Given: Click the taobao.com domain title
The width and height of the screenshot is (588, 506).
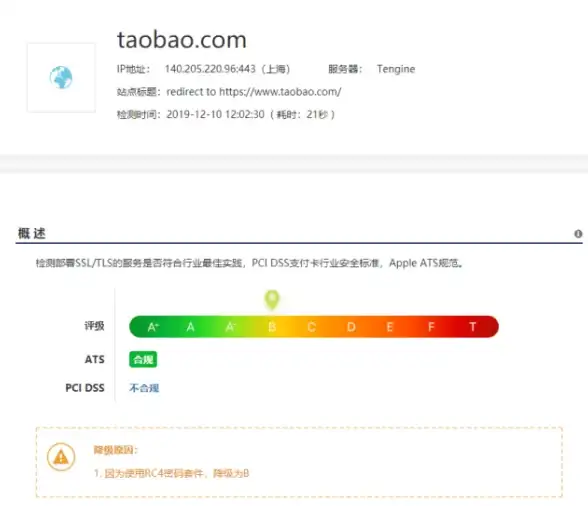Looking at the screenshot, I should (182, 40).
